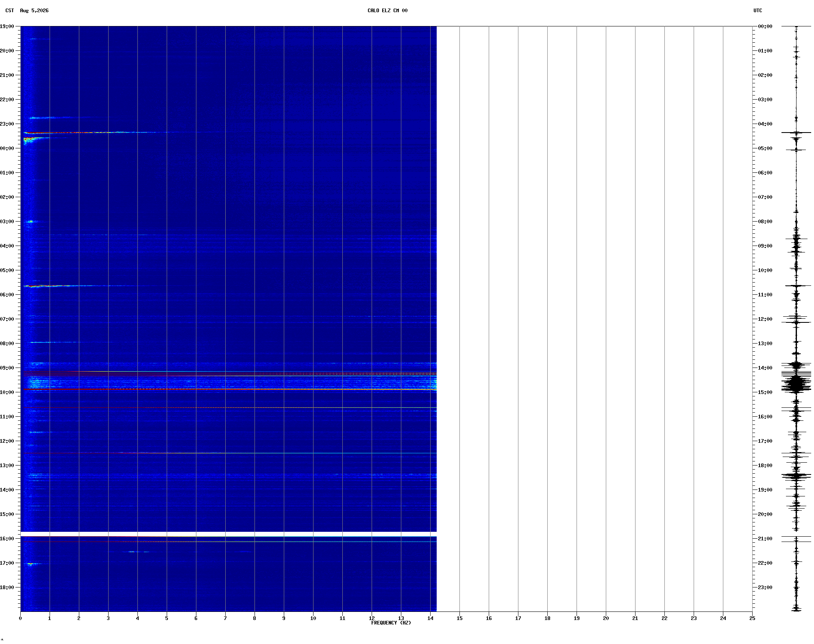Select frequency tick label 15

pyautogui.click(x=459, y=618)
